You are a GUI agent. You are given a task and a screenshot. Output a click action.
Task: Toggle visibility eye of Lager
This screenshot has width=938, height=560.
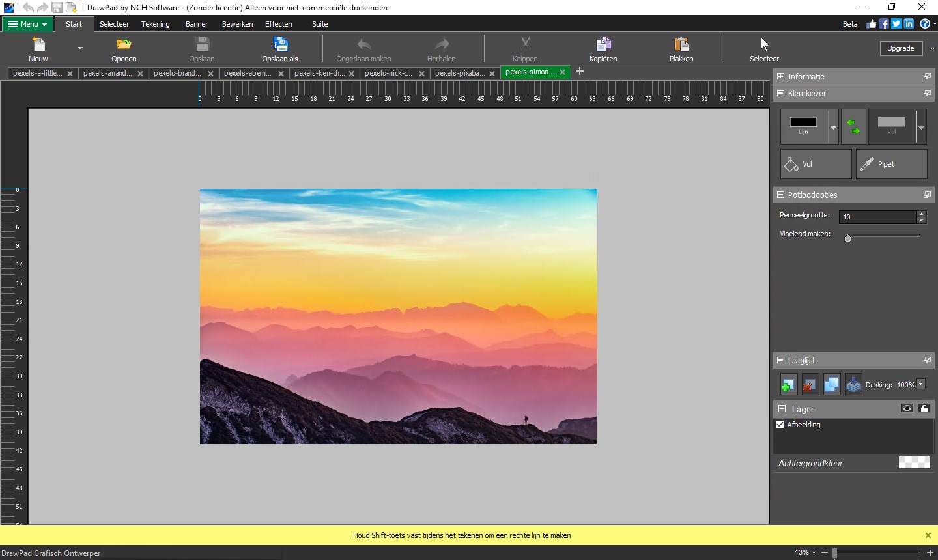tap(906, 408)
